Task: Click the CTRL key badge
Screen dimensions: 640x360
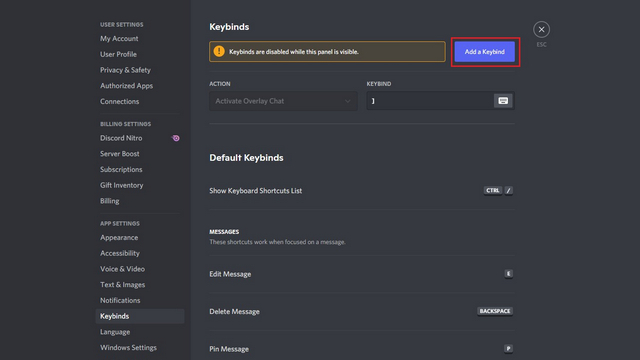Action: [493, 191]
